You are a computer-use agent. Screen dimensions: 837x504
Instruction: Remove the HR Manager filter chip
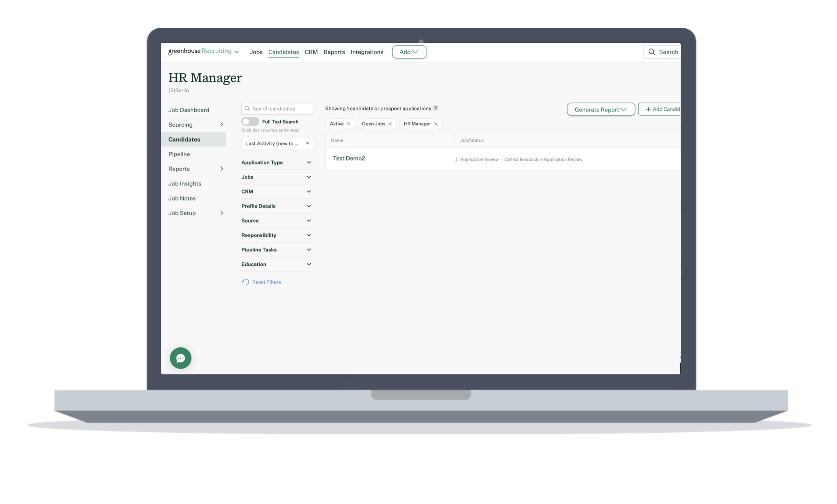[435, 124]
